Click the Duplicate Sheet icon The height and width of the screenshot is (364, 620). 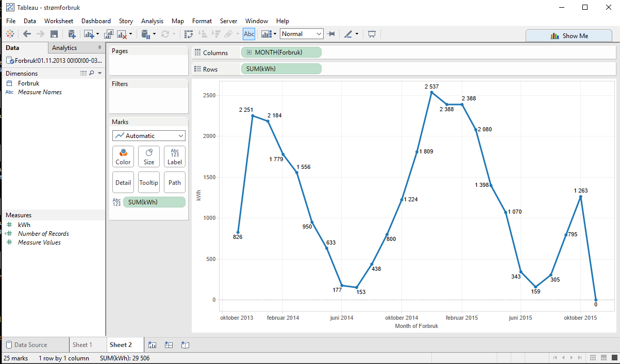(x=109, y=34)
